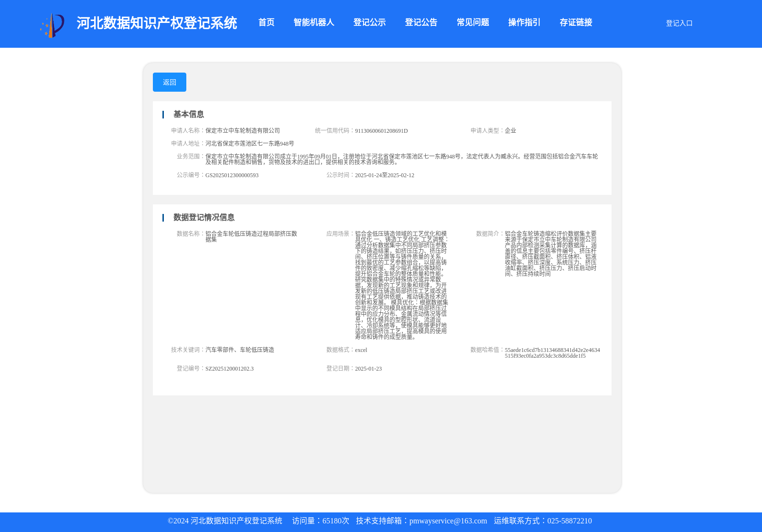Select the data hash value 55aede1c6cd7b...
The height and width of the screenshot is (532, 762).
coord(552,353)
